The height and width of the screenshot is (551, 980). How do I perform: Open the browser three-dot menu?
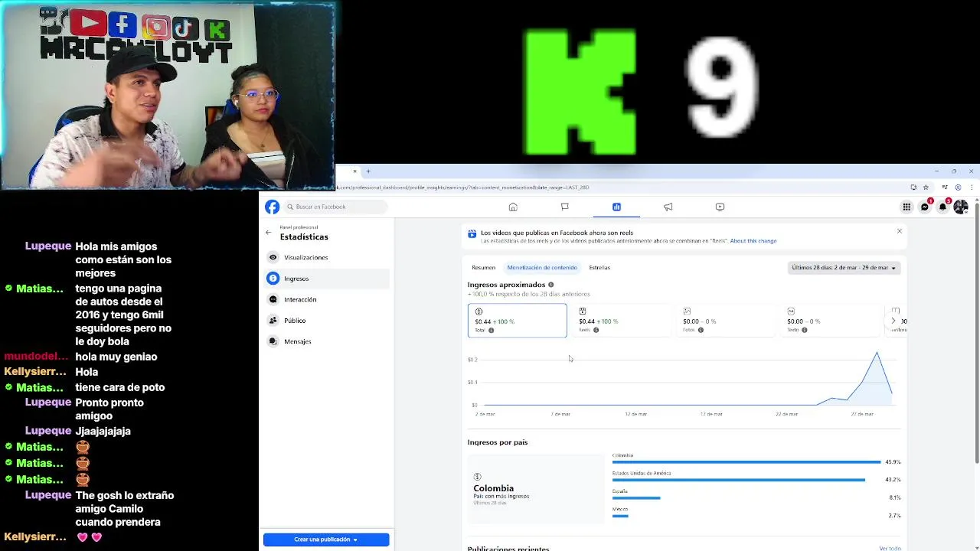[x=971, y=187]
